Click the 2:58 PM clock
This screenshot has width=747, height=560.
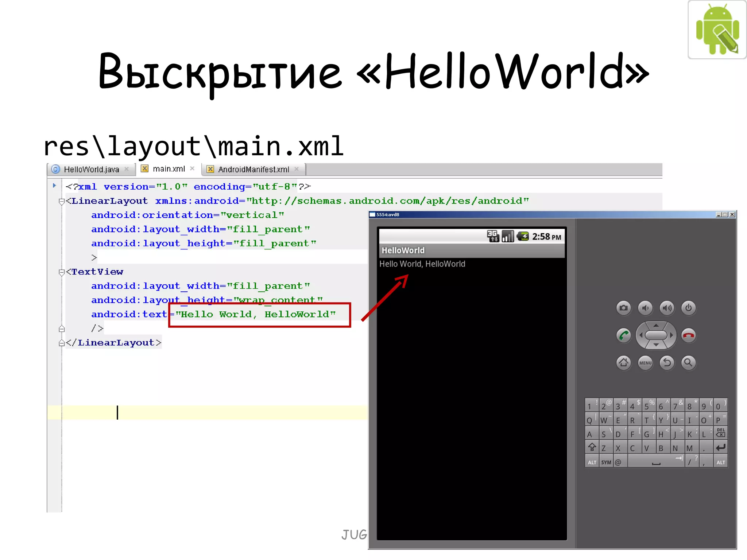click(546, 237)
